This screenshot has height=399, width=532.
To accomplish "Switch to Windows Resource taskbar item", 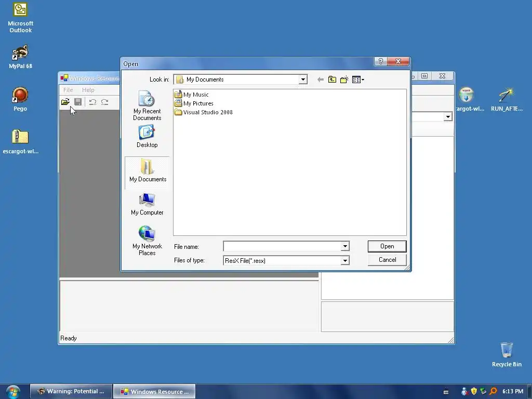I will (154, 391).
